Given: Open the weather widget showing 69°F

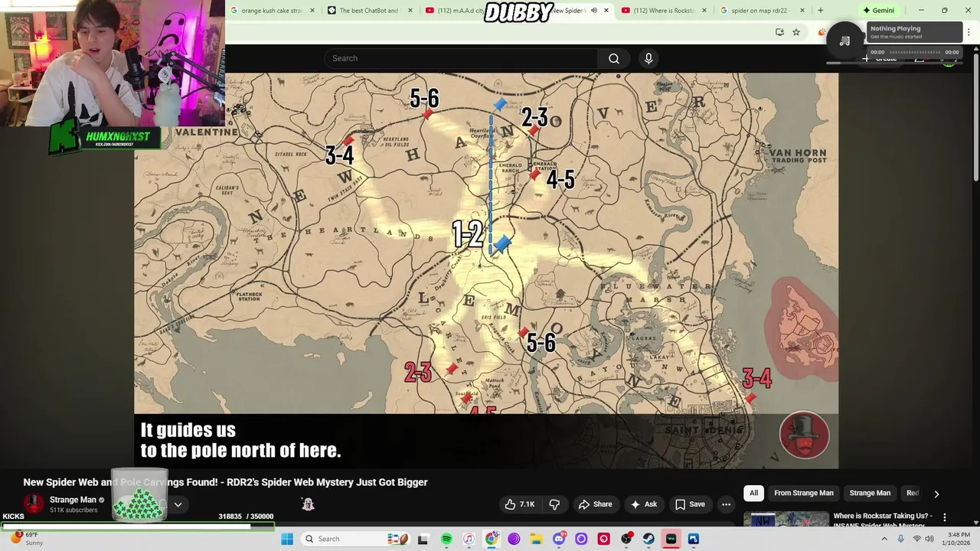Looking at the screenshot, I should (27, 539).
